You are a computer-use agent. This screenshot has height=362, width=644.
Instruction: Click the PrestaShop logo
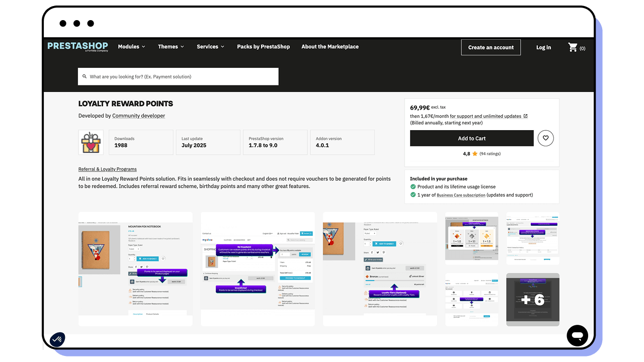click(x=77, y=46)
